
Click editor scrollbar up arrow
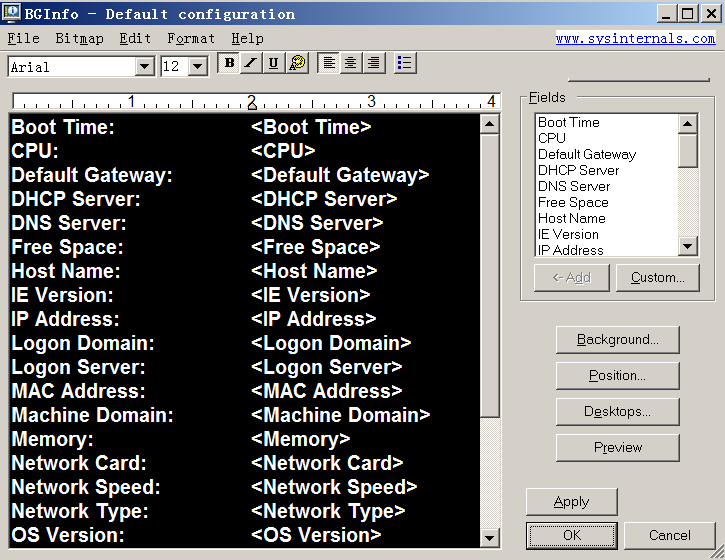point(489,124)
